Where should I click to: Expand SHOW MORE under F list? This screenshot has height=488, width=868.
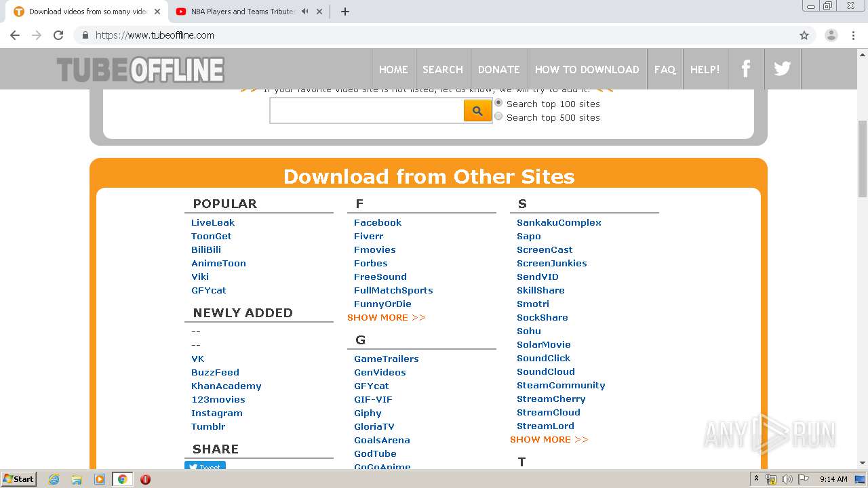(387, 317)
